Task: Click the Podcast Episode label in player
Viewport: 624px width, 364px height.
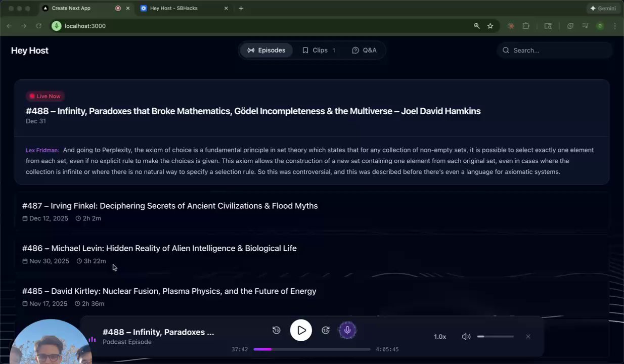Action: (x=127, y=342)
